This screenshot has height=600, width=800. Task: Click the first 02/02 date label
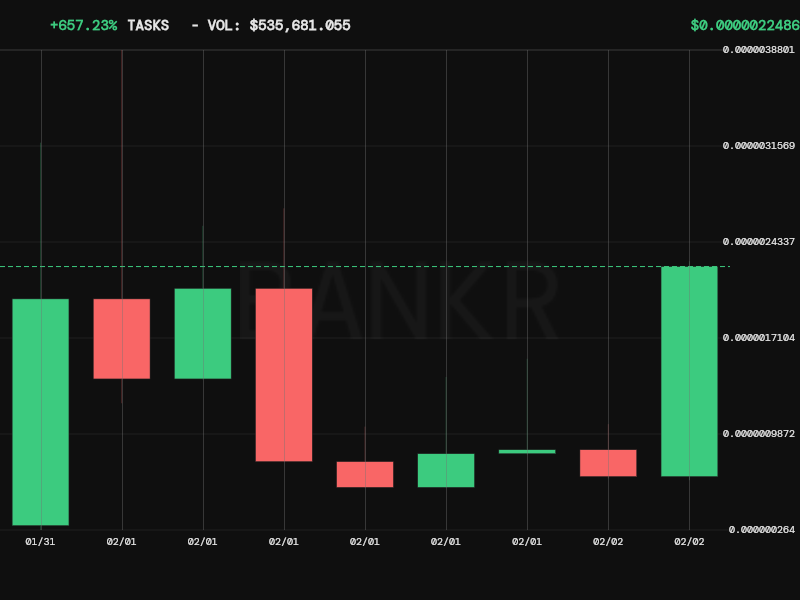pos(608,542)
